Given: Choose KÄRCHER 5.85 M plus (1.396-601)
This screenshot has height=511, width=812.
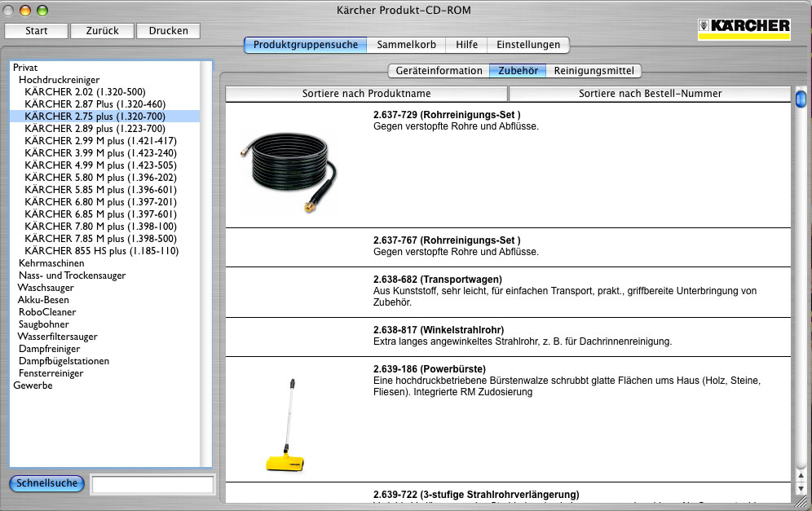Looking at the screenshot, I should tap(100, 190).
